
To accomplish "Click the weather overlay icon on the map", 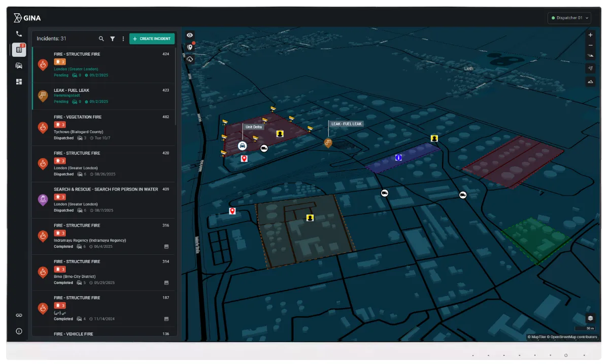I will [189, 59].
